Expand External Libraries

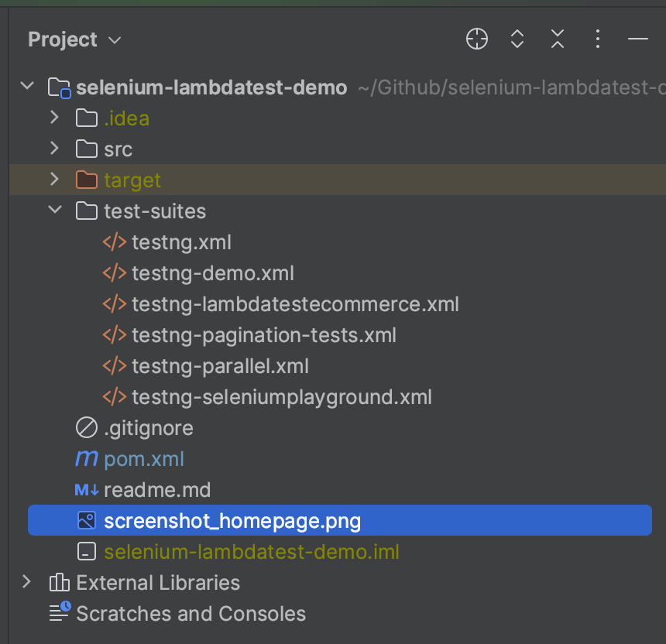[26, 582]
